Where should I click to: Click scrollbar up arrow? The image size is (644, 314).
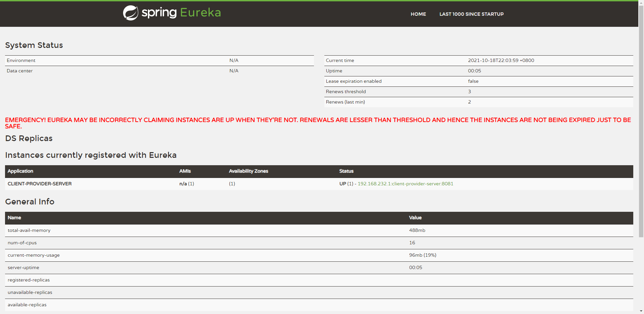641,3
